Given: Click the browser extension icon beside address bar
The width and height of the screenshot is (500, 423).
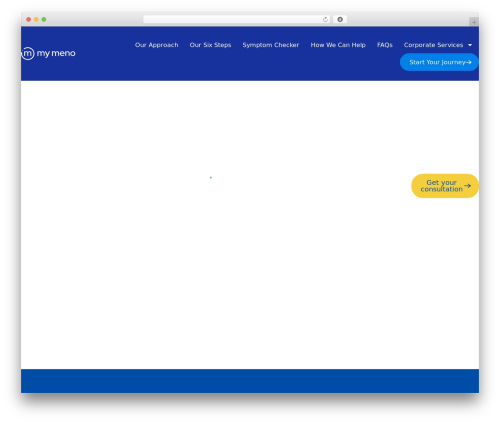Looking at the screenshot, I should 340,20.
